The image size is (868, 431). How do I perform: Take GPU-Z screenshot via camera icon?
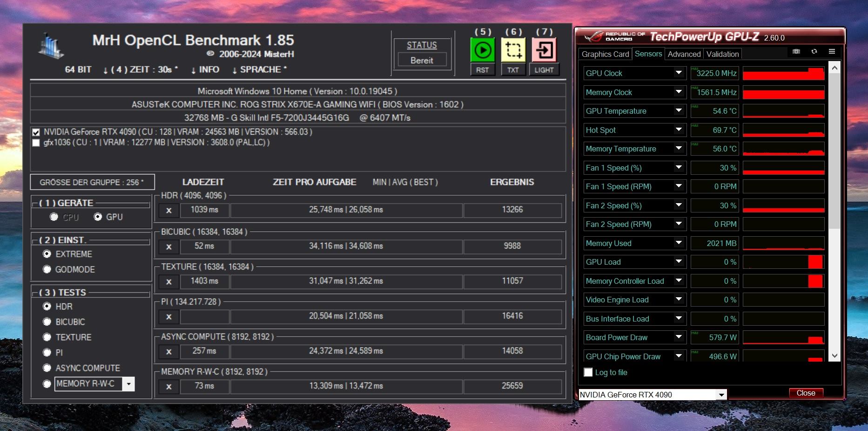coord(796,51)
